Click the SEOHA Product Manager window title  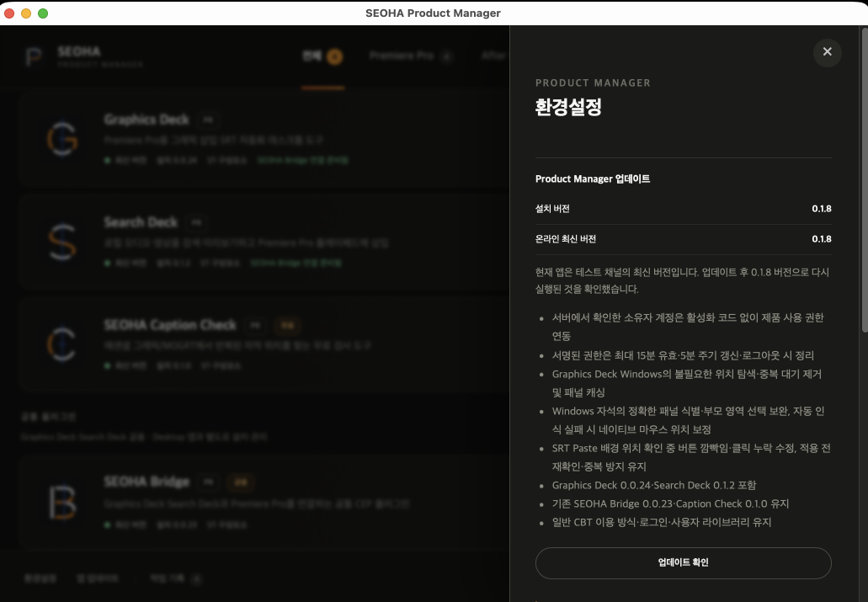coord(433,13)
